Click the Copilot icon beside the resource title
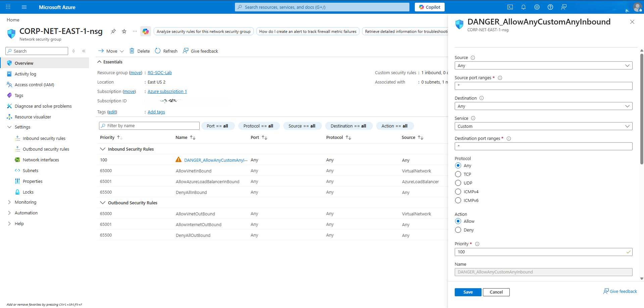Image resolution: width=644 pixels, height=308 pixels. tap(146, 31)
